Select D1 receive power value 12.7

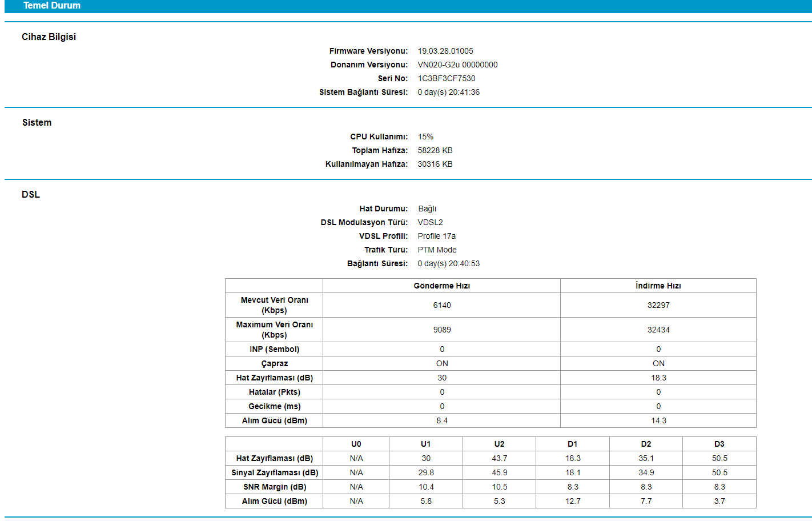(x=573, y=501)
